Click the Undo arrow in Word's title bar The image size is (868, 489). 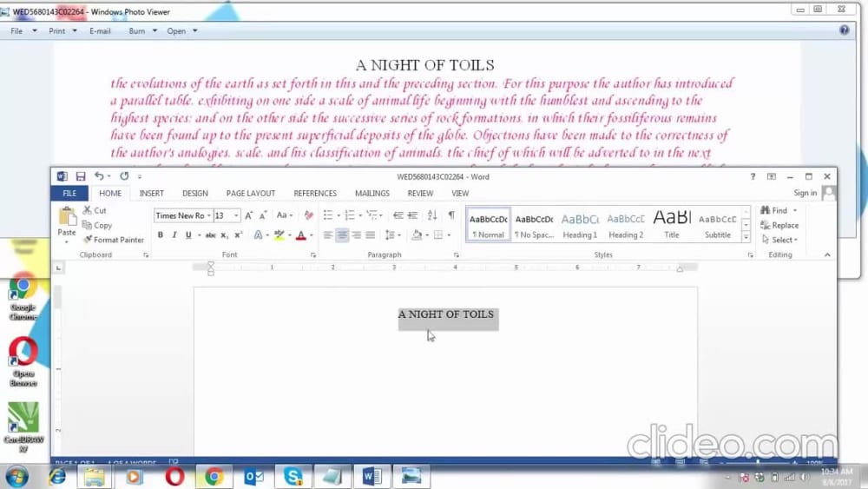[x=99, y=176]
